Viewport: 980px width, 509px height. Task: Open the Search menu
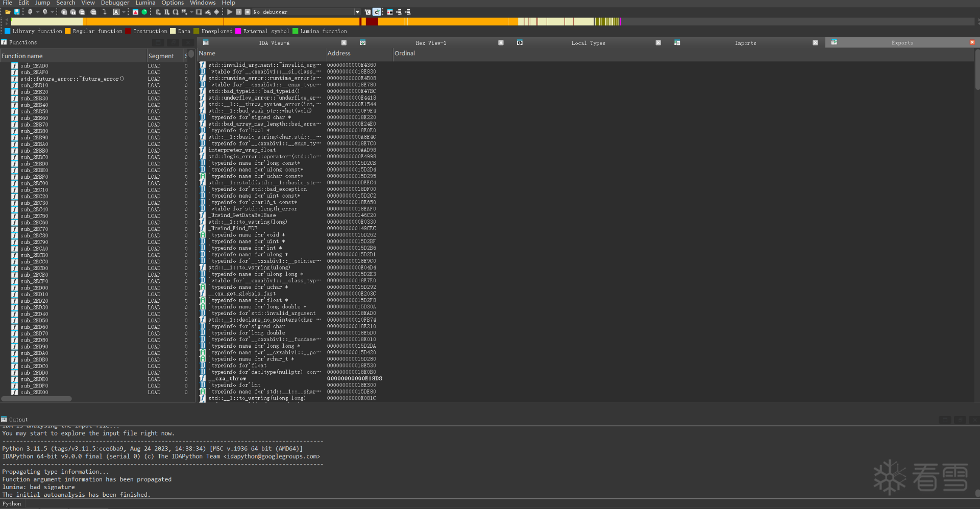pos(66,3)
